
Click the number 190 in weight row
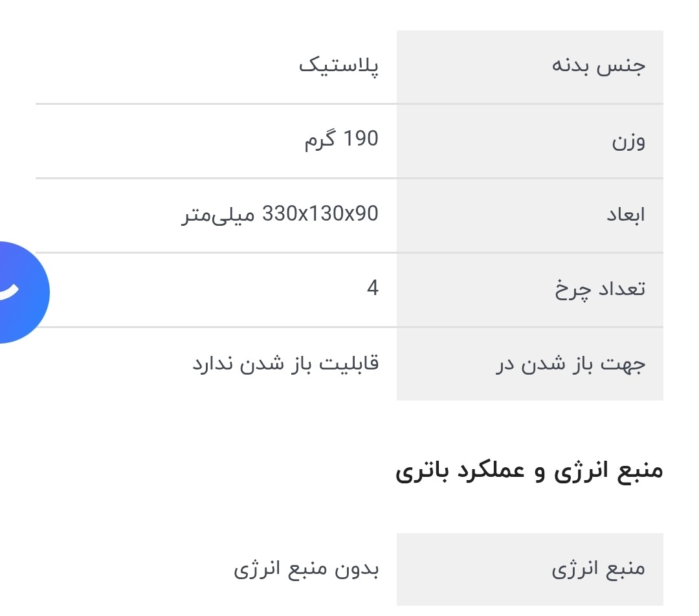click(x=361, y=139)
